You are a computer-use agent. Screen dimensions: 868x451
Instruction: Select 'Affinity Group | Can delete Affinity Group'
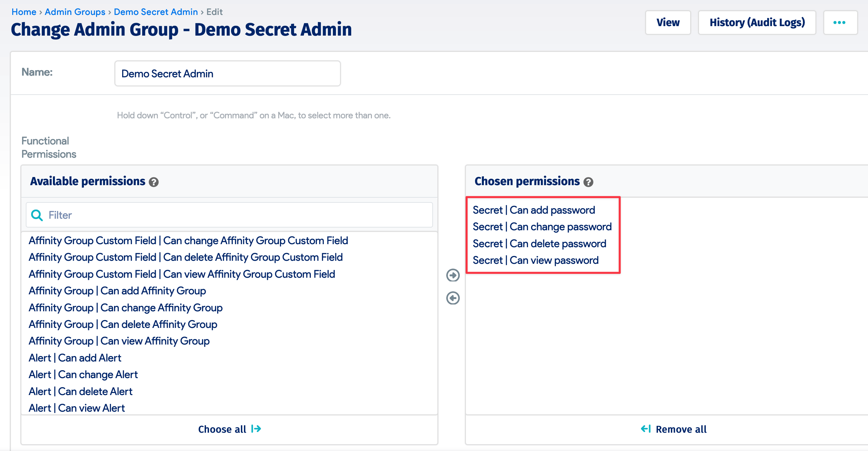click(123, 325)
